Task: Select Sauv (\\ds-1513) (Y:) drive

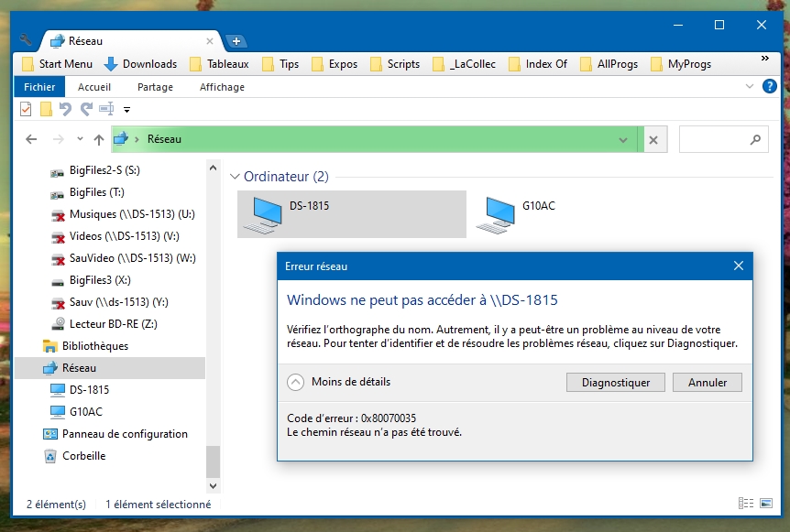Action: click(x=118, y=302)
